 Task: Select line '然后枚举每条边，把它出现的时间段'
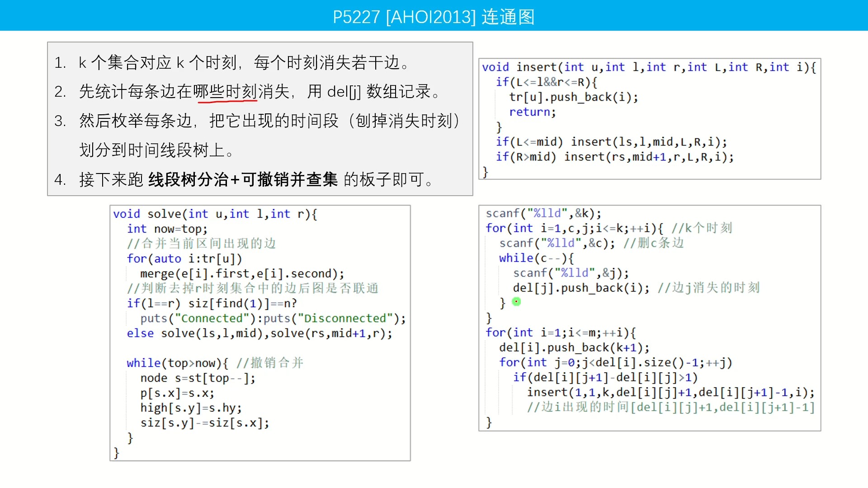209,121
